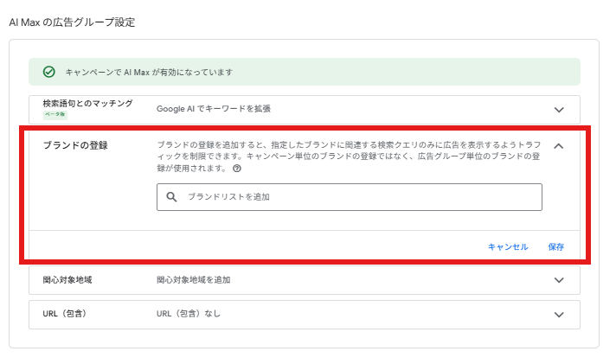Click the キャンペーンで AI Max が有効になっています message

149,73
